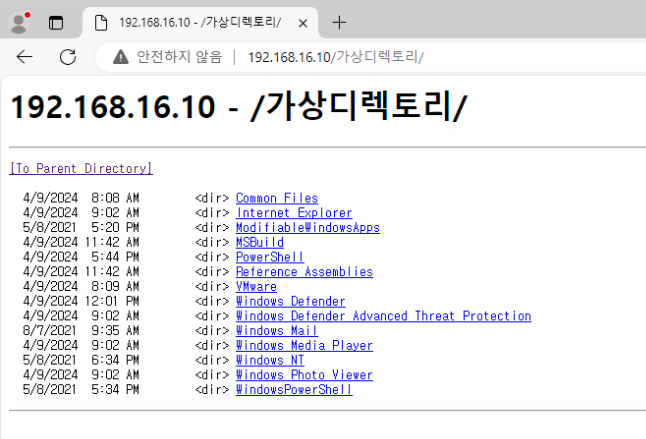Open the Reference Assemblies directory link

(x=304, y=272)
